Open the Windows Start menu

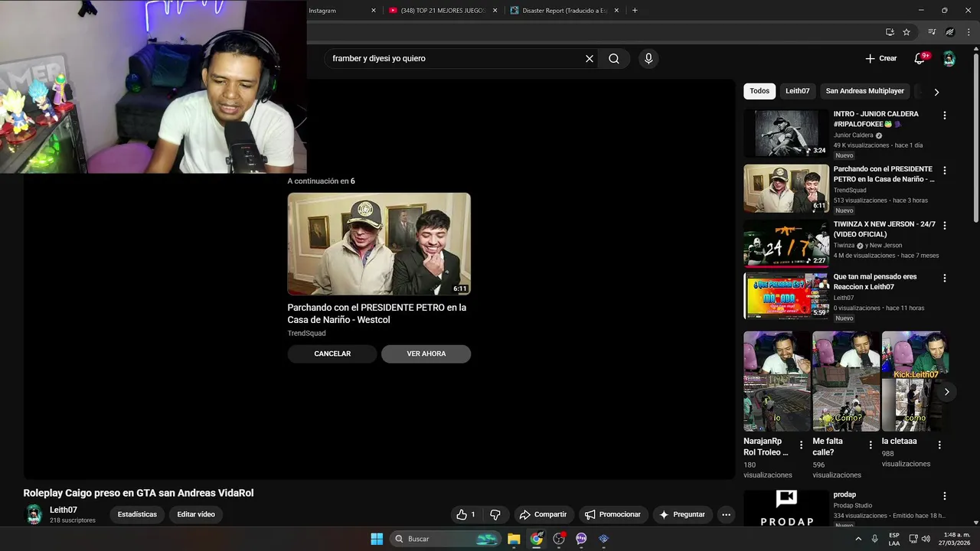pos(377,539)
